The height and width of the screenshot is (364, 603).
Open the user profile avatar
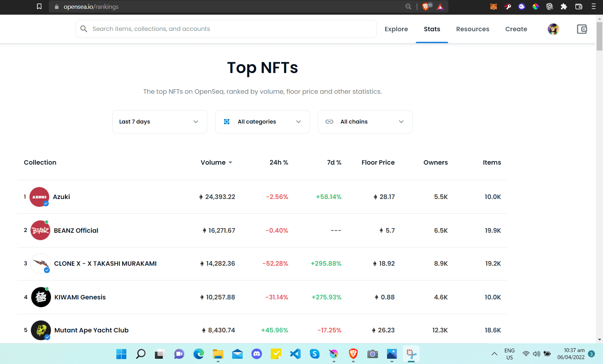coord(553,29)
